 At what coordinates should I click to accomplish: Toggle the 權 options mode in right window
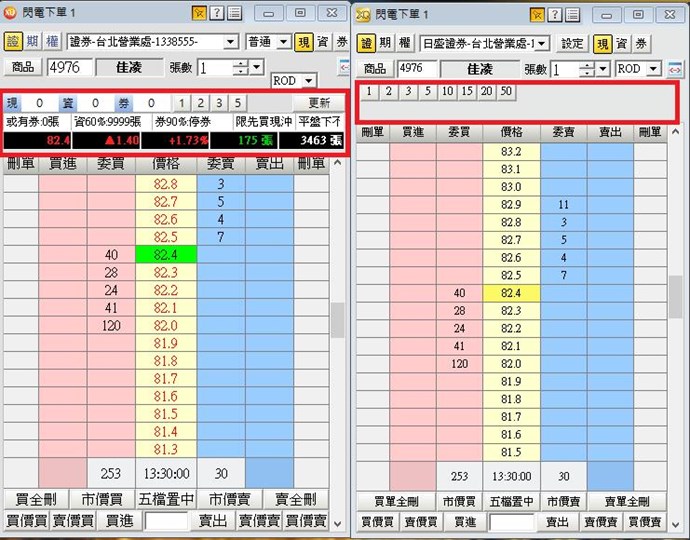point(405,43)
